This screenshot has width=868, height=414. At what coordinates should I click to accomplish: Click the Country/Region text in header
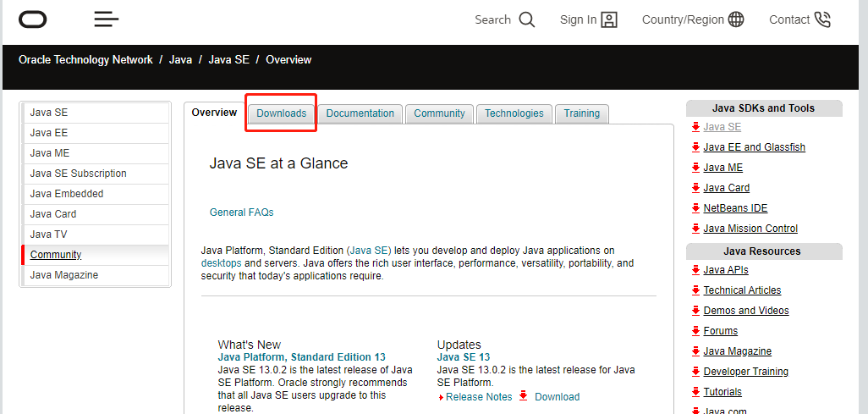click(x=683, y=20)
